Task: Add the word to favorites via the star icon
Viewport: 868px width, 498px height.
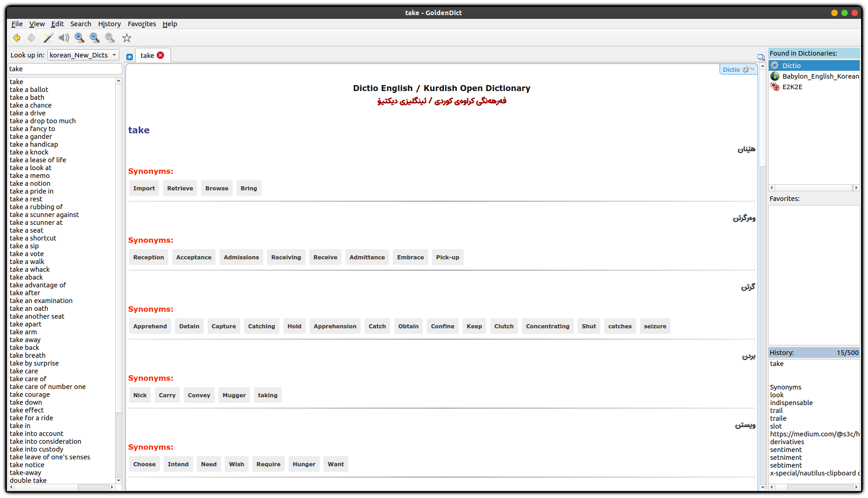Action: pyautogui.click(x=127, y=38)
